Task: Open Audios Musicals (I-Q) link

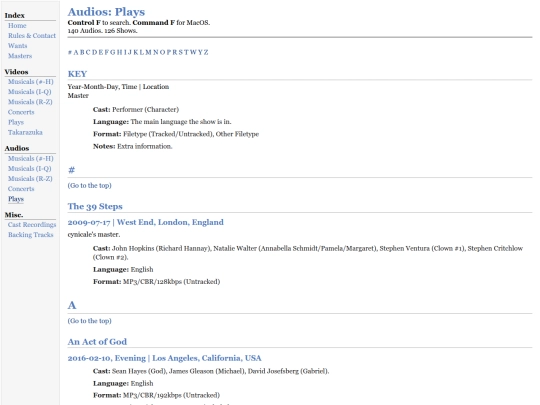Action: coord(30,168)
